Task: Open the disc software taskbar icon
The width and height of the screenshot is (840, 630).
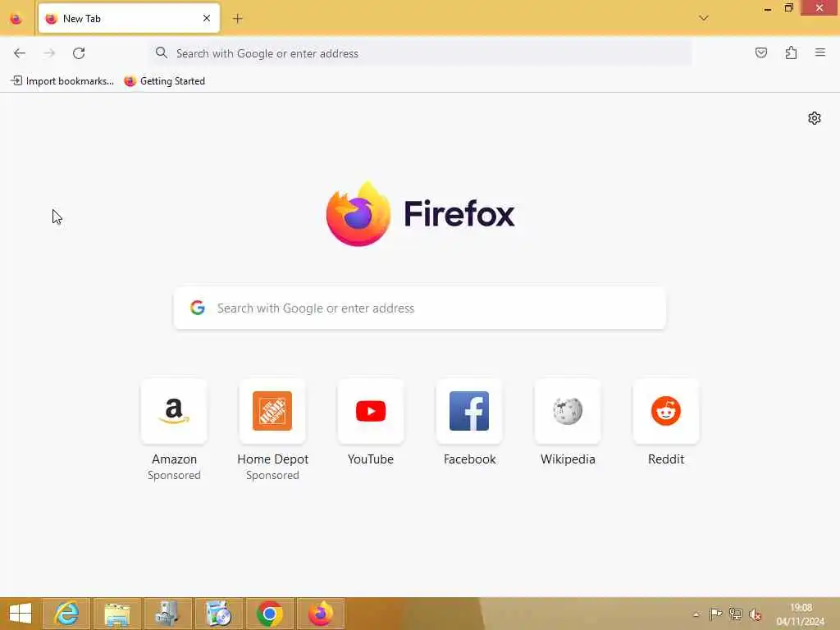Action: click(218, 614)
